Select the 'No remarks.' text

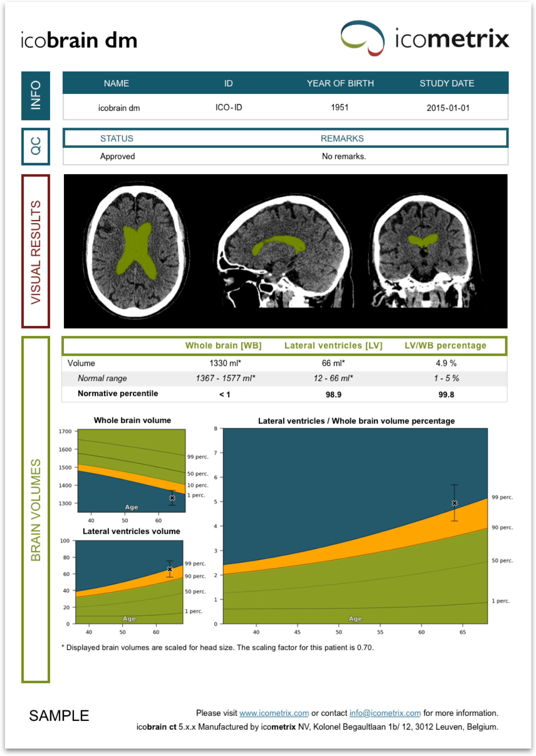tap(344, 156)
